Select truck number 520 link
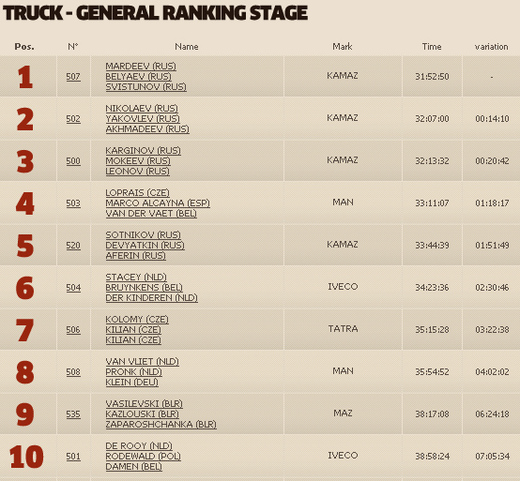 pyautogui.click(x=73, y=246)
